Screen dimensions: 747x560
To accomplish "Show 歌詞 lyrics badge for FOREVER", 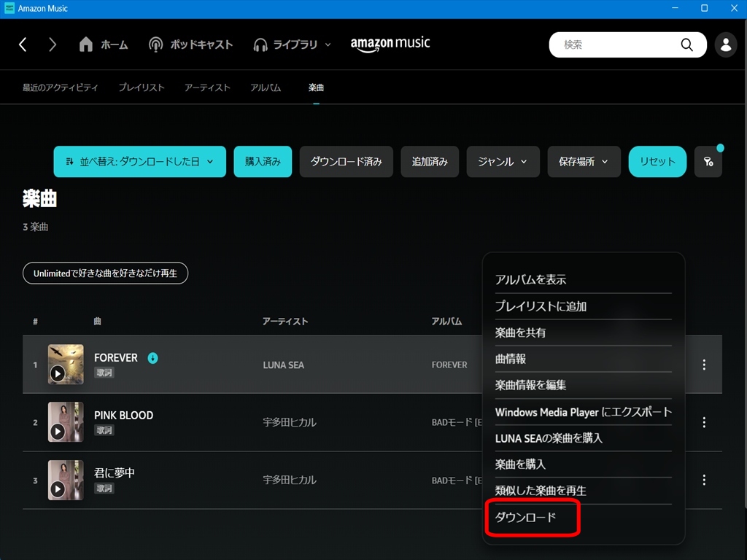I will click(x=104, y=373).
